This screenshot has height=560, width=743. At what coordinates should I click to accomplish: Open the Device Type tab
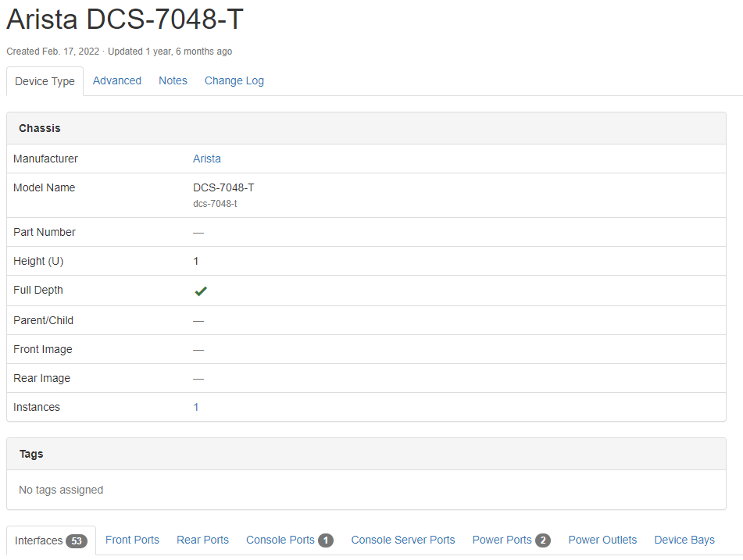pyautogui.click(x=45, y=81)
